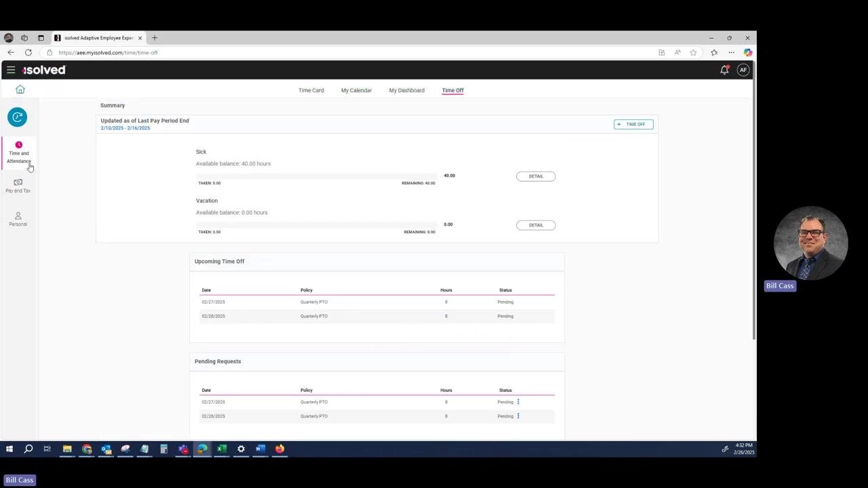Open DETAIL for Sick balance
The height and width of the screenshot is (488, 868).
[536, 176]
